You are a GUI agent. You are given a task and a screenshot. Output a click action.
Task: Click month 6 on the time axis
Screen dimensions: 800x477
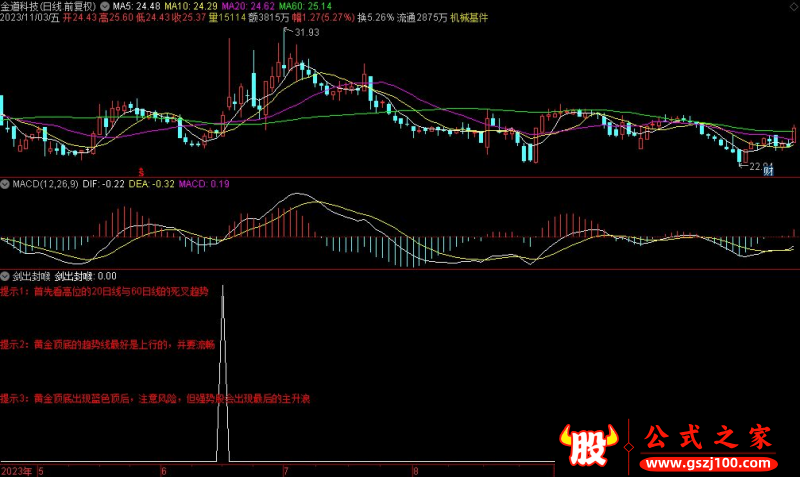(x=164, y=471)
